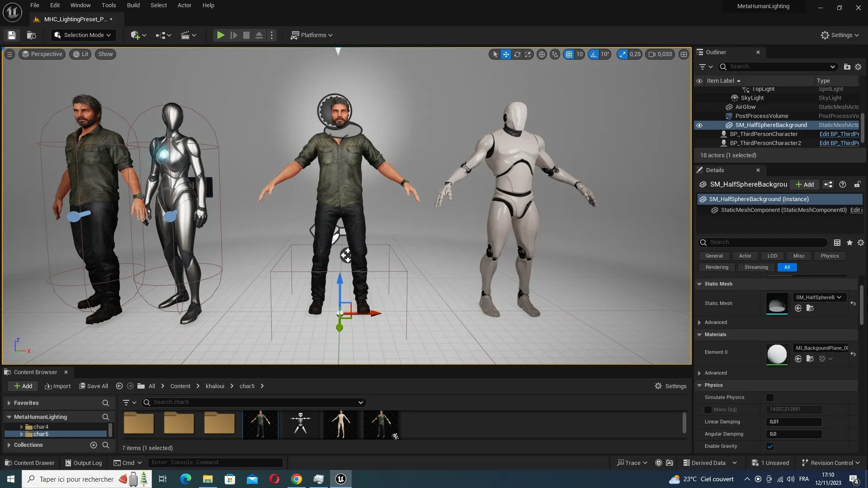Screen dimensions: 868x488
Task: Uncheck the Enable Gravity checkbox
Action: click(770, 446)
